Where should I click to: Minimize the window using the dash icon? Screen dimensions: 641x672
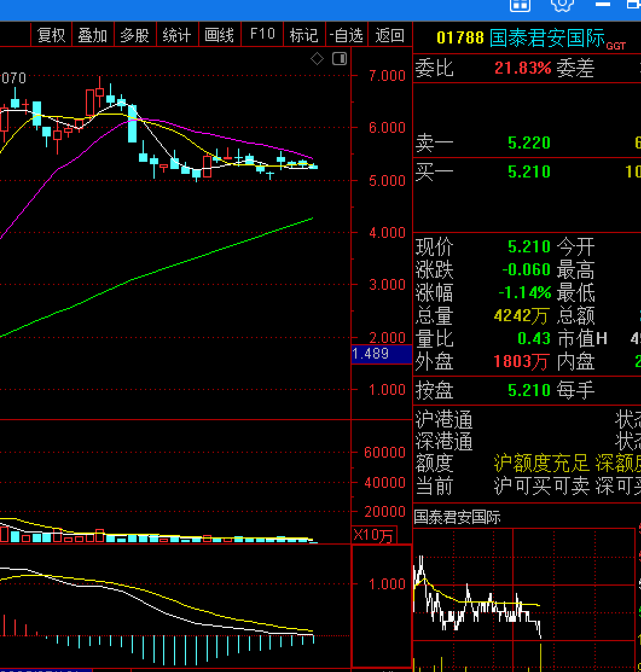click(603, 4)
